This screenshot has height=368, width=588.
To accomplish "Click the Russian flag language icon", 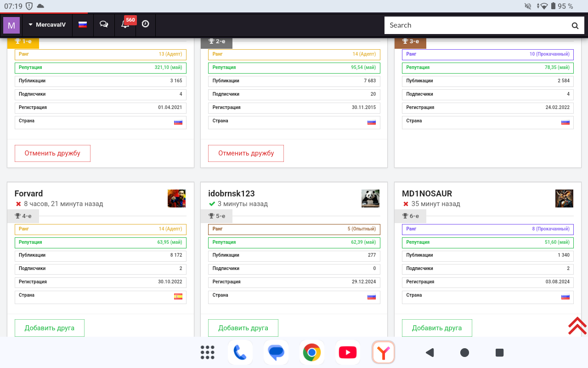I will pyautogui.click(x=83, y=25).
